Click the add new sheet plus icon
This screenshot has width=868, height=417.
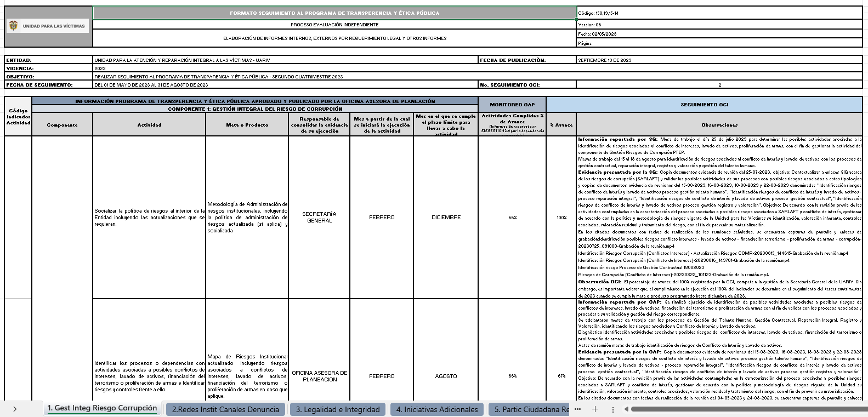595,409
